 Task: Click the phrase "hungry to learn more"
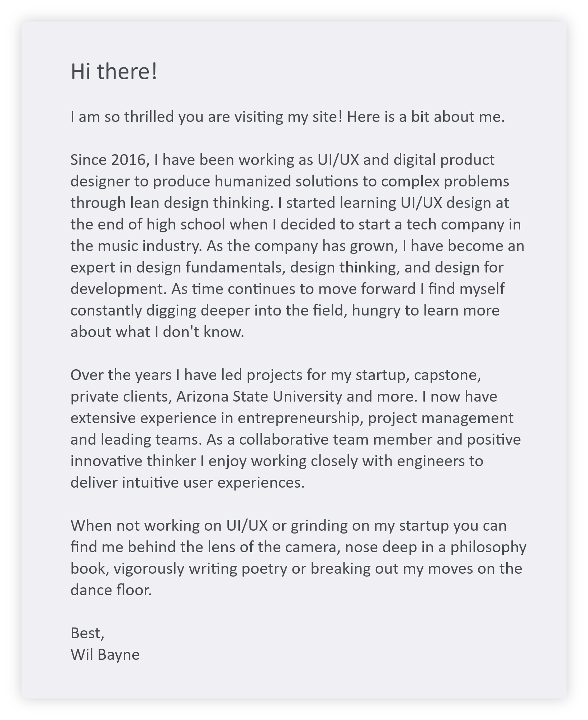[x=426, y=311]
